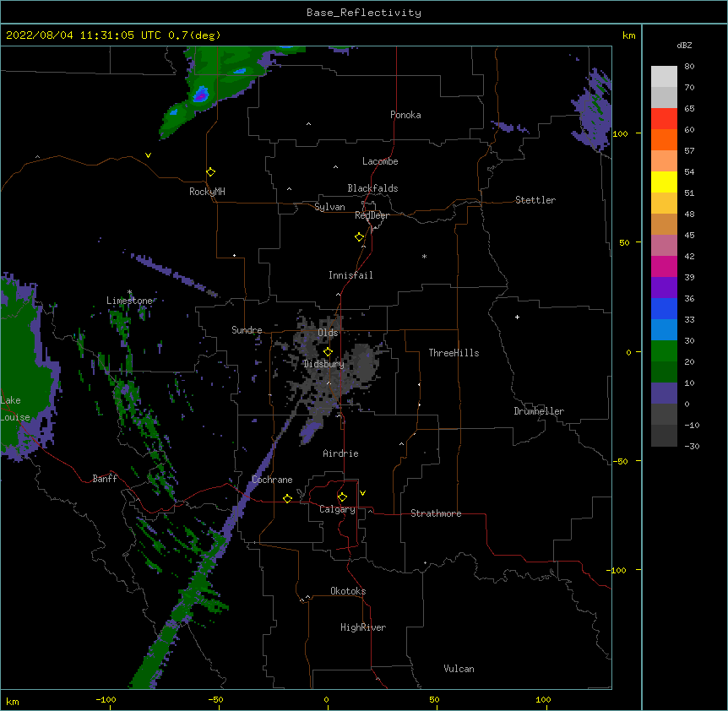728x711 pixels.
Task: Select the 39 dBZ purple legend swatch
Action: 664,288
